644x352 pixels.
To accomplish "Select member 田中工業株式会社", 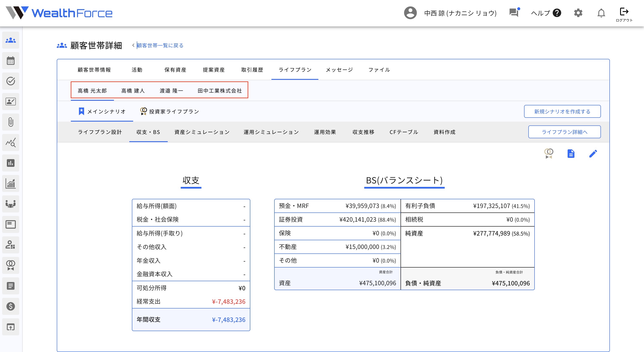I will click(220, 91).
